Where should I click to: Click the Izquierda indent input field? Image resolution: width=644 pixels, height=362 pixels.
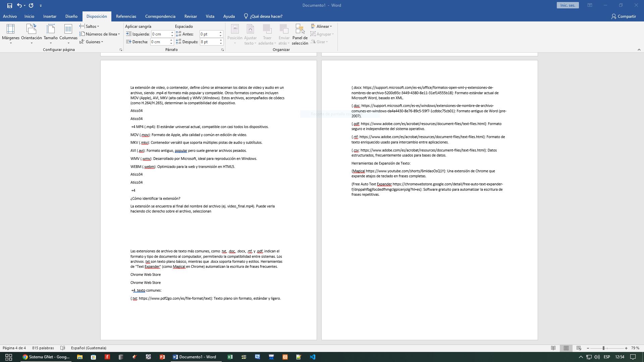pyautogui.click(x=160, y=34)
